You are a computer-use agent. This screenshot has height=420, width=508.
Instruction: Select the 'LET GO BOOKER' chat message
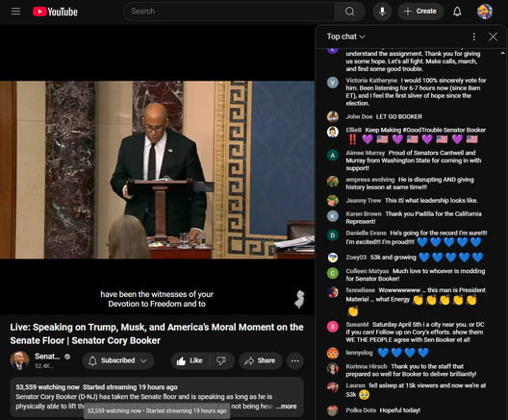399,116
